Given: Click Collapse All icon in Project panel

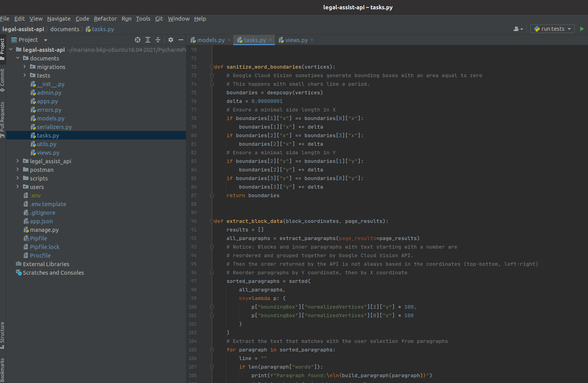Looking at the screenshot, I should [158, 40].
